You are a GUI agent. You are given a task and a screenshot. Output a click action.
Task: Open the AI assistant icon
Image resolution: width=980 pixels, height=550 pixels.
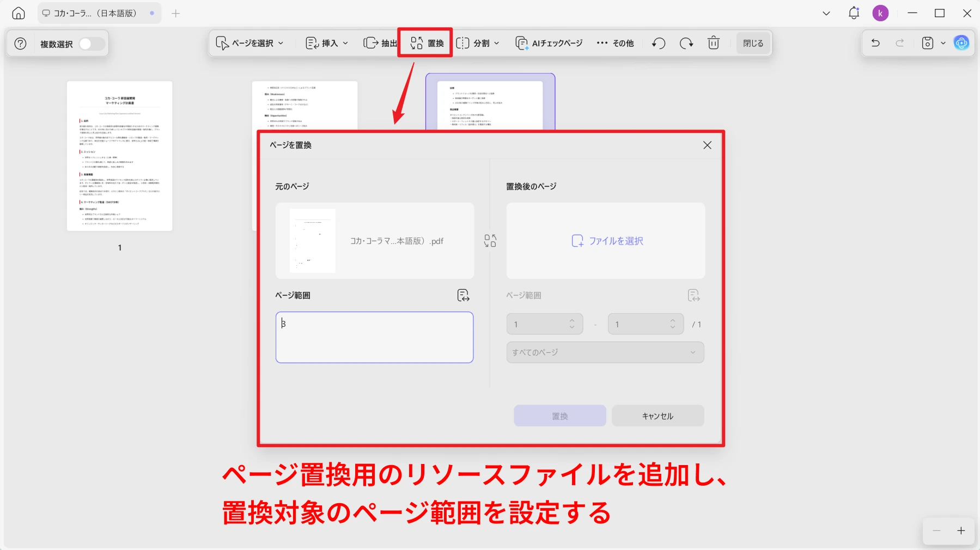click(961, 43)
